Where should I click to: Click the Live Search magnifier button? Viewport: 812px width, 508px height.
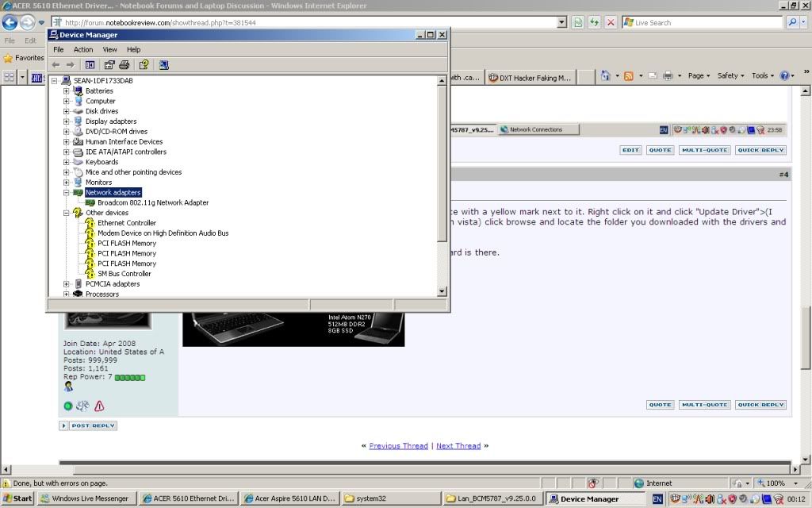[x=792, y=22]
